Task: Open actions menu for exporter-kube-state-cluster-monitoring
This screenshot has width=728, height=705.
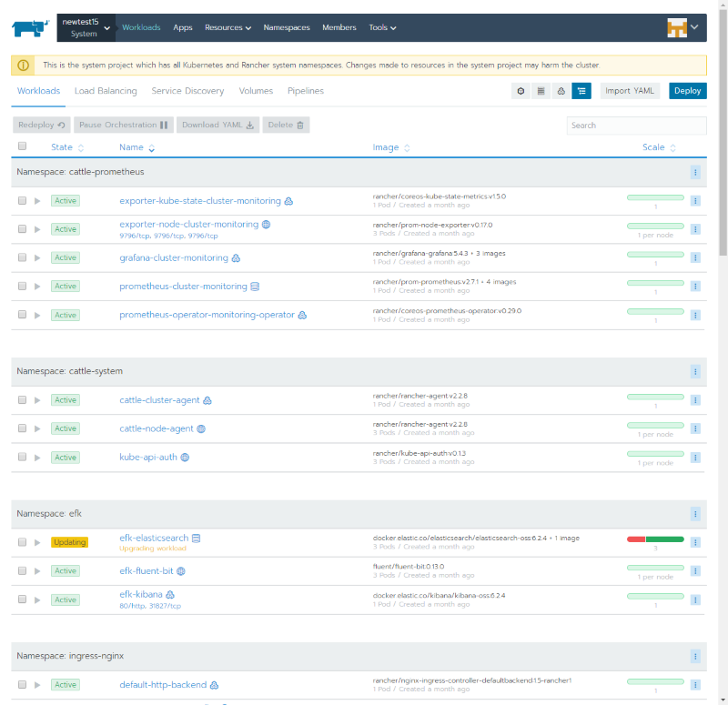Action: pos(695,201)
